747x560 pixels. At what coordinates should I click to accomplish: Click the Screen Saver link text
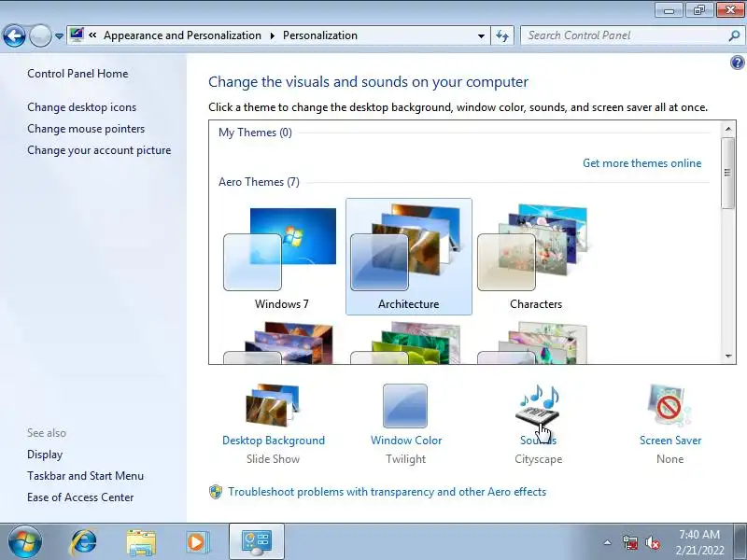coord(670,441)
